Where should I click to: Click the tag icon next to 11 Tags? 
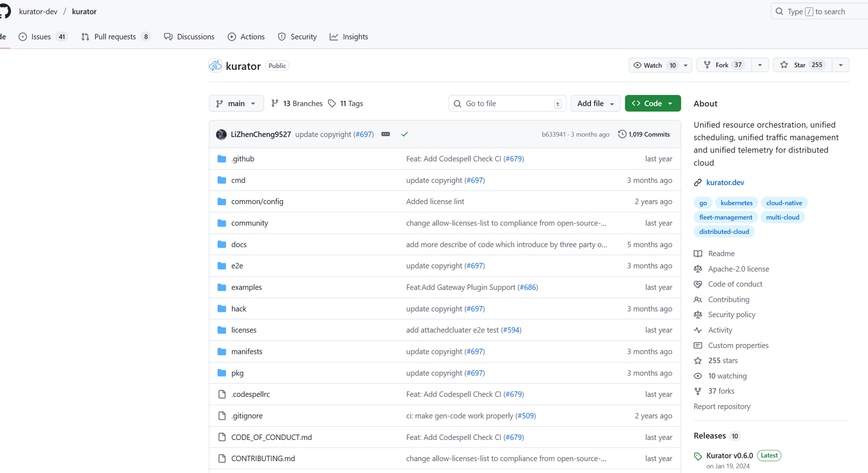point(332,103)
